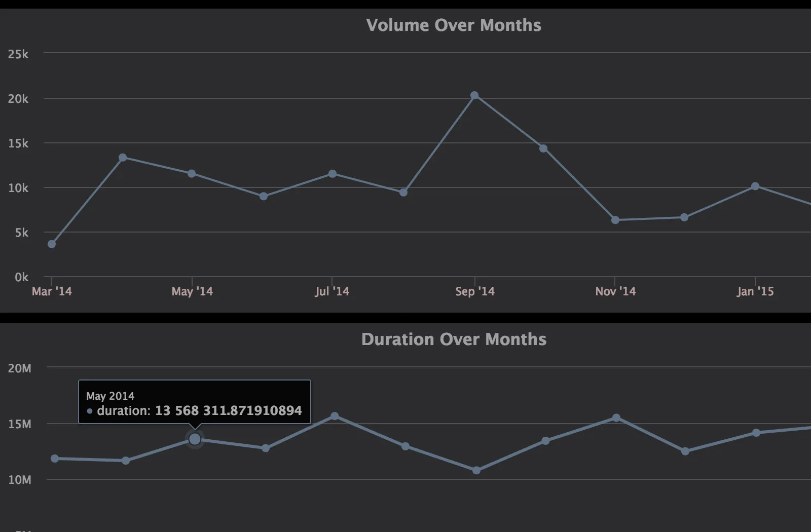Click the Volume chart's Sep '14 peak point
811x532 pixels.
[x=474, y=95]
